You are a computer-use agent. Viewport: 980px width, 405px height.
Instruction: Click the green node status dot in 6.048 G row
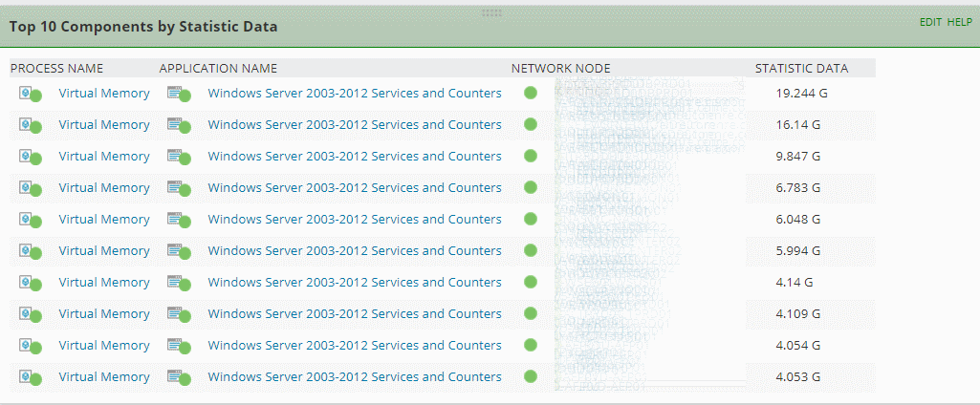tap(531, 219)
